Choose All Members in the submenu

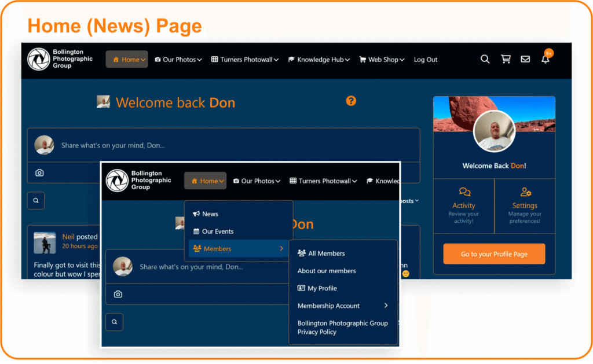click(x=326, y=253)
